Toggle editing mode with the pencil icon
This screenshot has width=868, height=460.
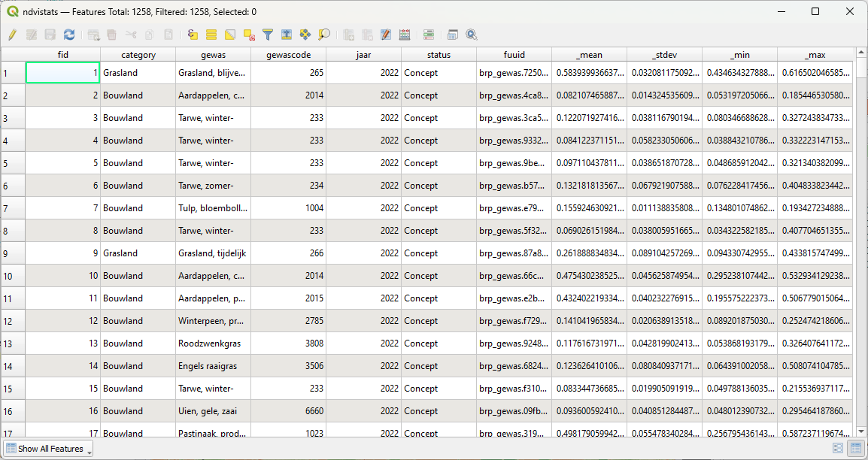click(x=12, y=35)
